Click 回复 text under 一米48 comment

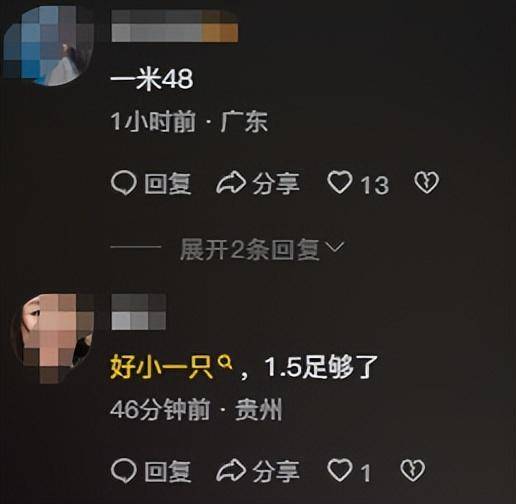pos(168,184)
